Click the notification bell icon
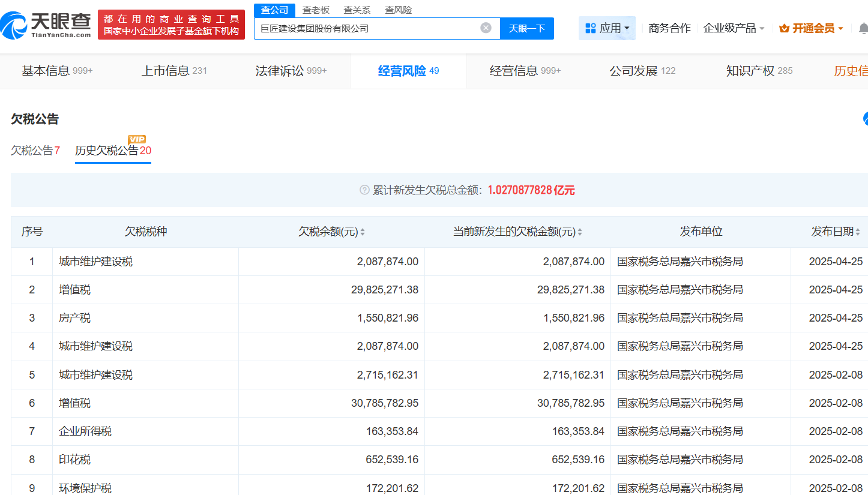The height and width of the screenshot is (495, 868). click(863, 28)
